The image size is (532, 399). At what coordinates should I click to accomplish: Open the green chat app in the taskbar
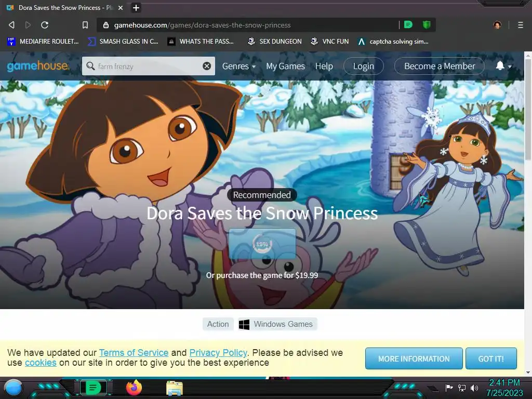[x=93, y=388]
